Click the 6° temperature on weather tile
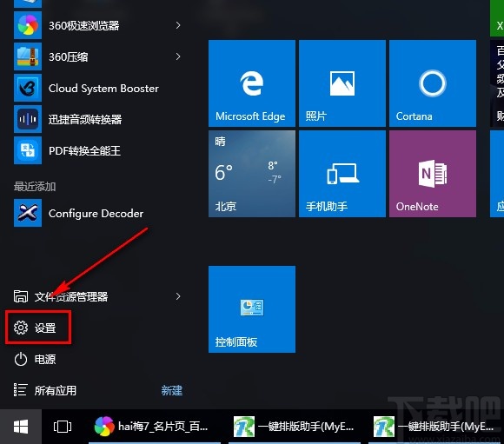 click(x=223, y=172)
